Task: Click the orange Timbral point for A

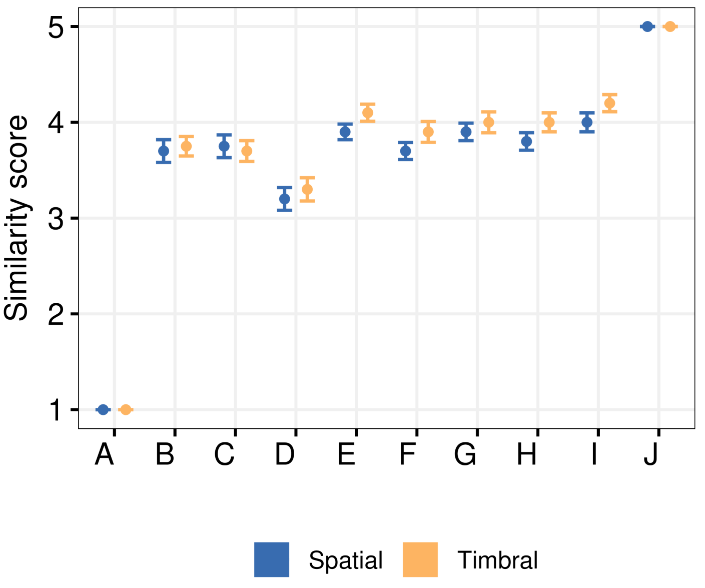Action: click(x=126, y=410)
